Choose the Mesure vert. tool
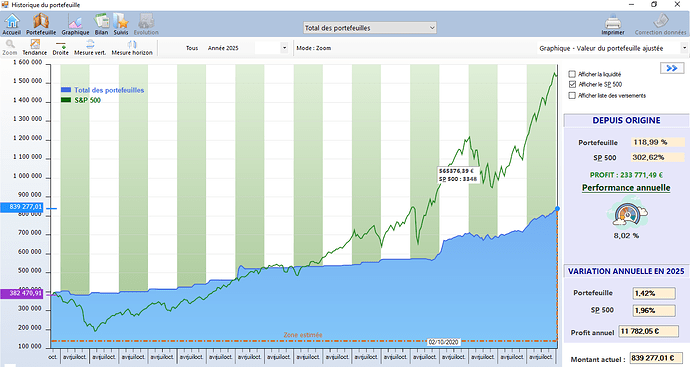Screen dimensions: 690x367 90,48
